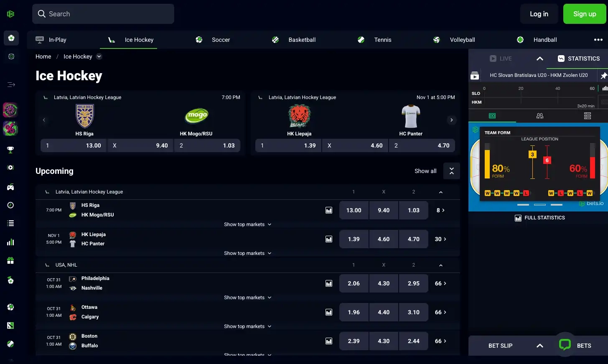This screenshot has width=608, height=364.
Task: Select draw odds 4.40 for Ottawa vs Calgary
Action: [384, 312]
